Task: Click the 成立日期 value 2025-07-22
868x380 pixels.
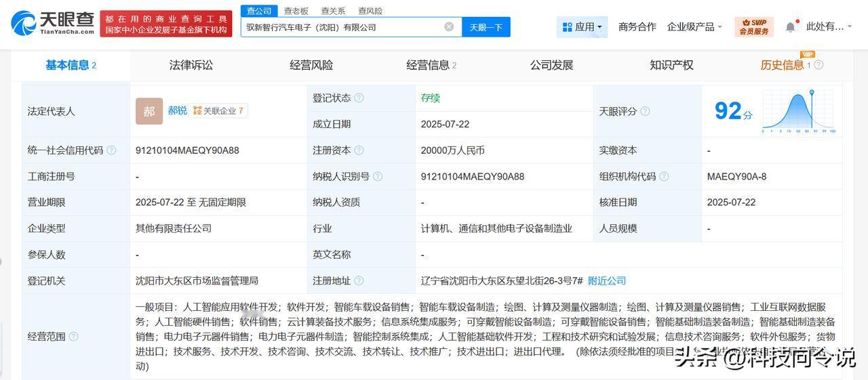Action: 445,124
